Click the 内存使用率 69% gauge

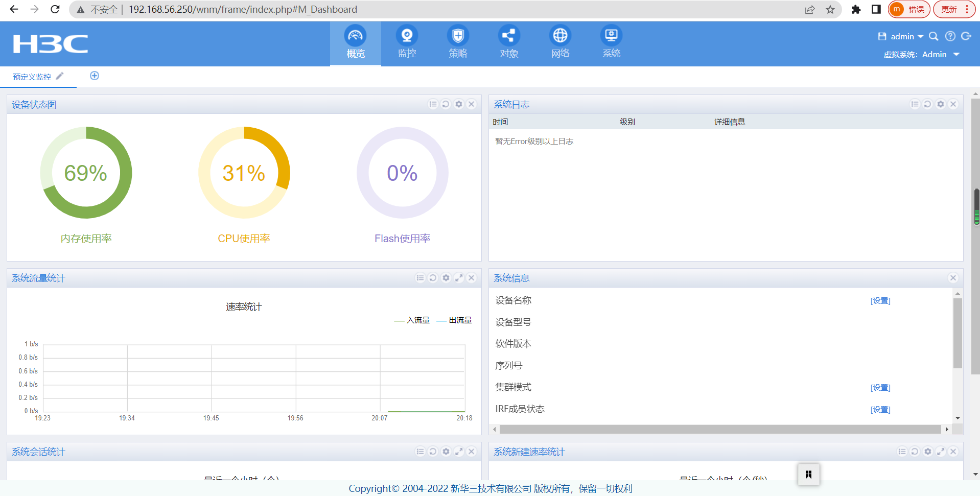point(86,173)
